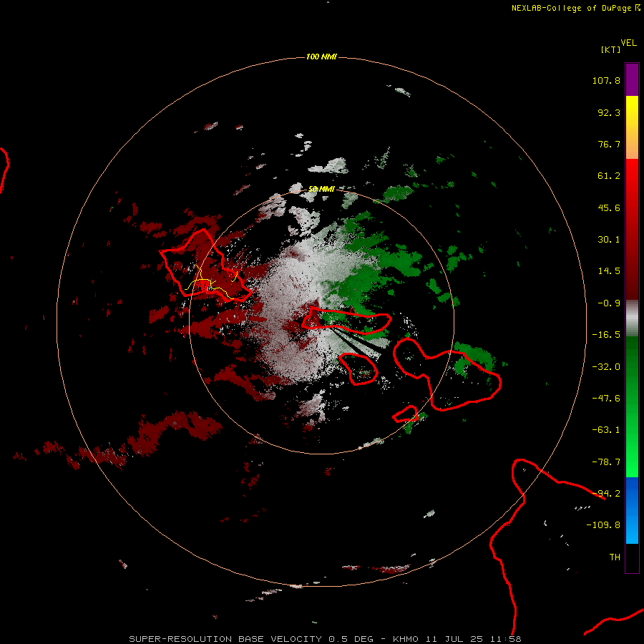Pick the yellow-orange segment of the color bar

(x=632, y=127)
